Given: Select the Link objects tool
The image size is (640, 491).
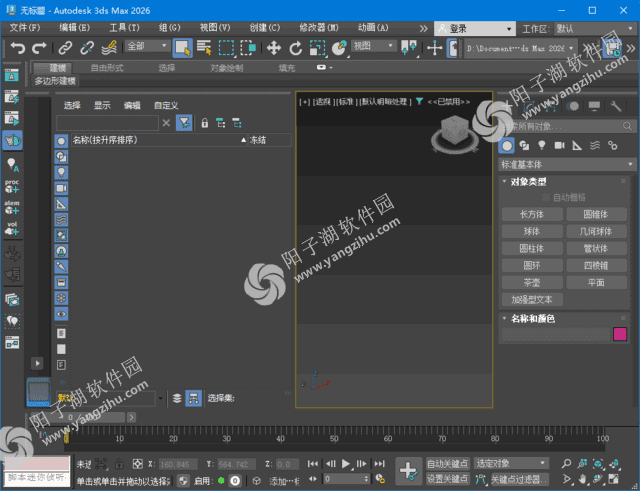Looking at the screenshot, I should [x=65, y=48].
